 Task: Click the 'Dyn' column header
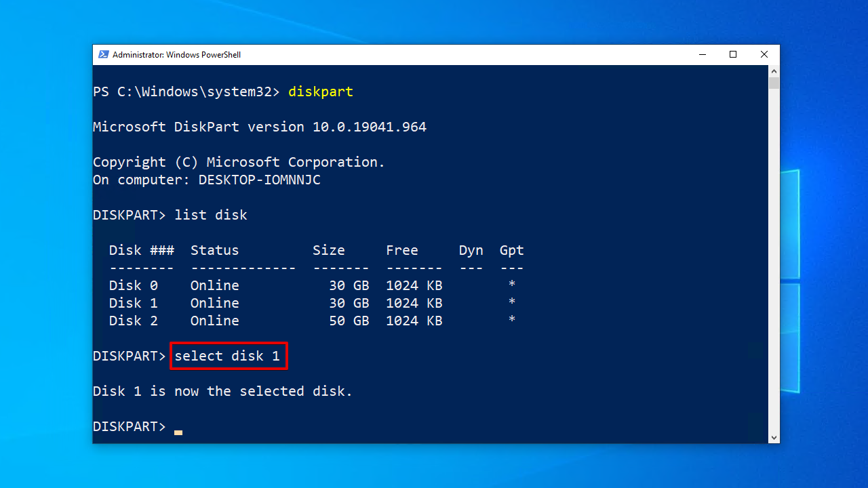(x=471, y=250)
